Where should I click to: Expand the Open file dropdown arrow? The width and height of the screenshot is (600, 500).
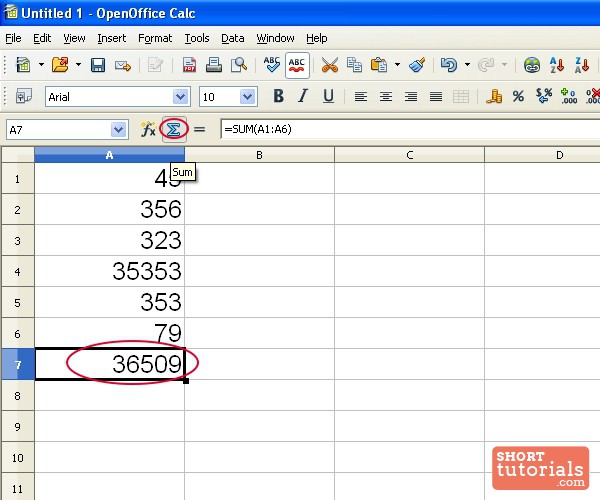point(78,65)
